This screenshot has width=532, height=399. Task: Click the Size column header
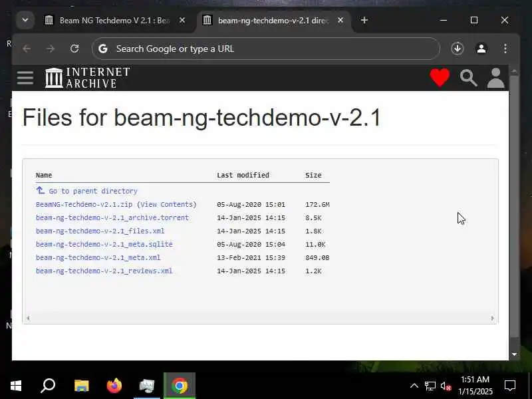tap(313, 175)
